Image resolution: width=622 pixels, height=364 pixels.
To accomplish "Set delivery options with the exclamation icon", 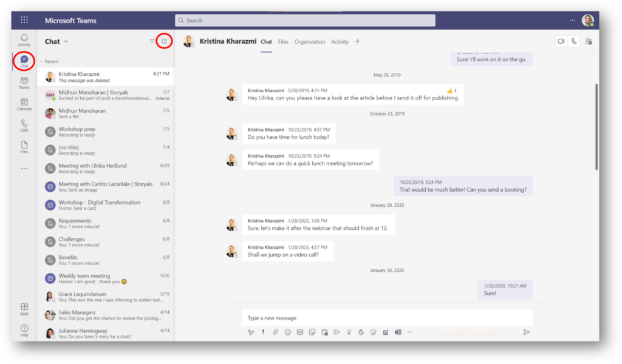I will point(263,332).
